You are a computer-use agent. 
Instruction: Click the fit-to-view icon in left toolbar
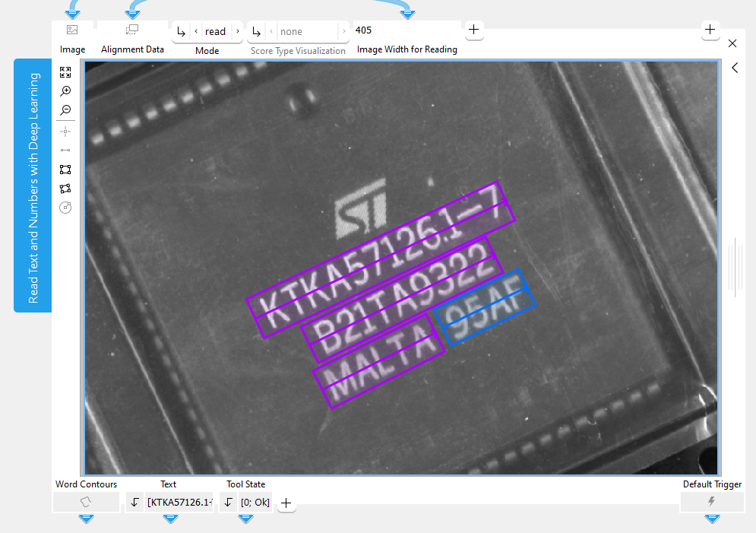pyautogui.click(x=65, y=72)
